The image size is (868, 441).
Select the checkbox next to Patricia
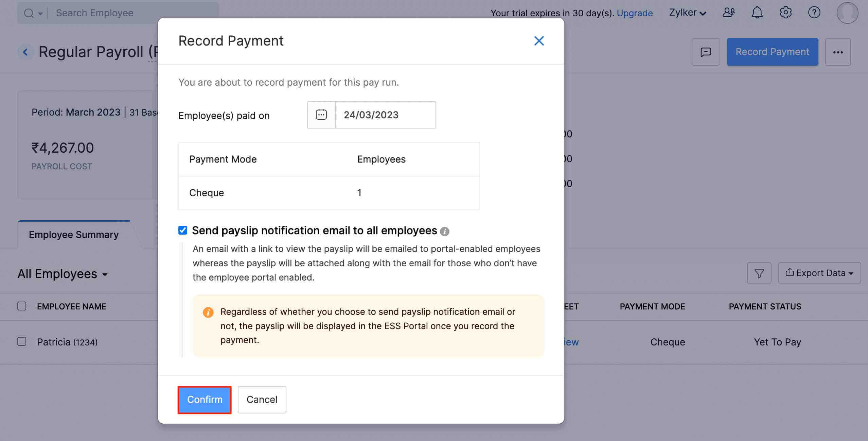tap(21, 341)
